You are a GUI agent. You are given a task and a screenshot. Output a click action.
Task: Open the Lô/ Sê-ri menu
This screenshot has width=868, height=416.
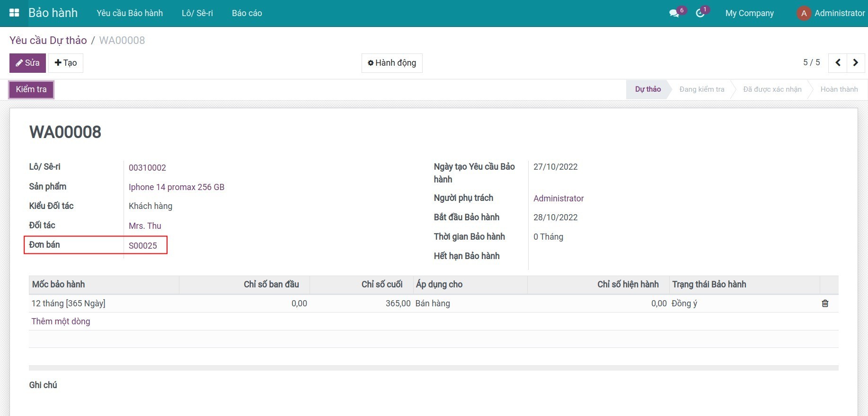[197, 13]
